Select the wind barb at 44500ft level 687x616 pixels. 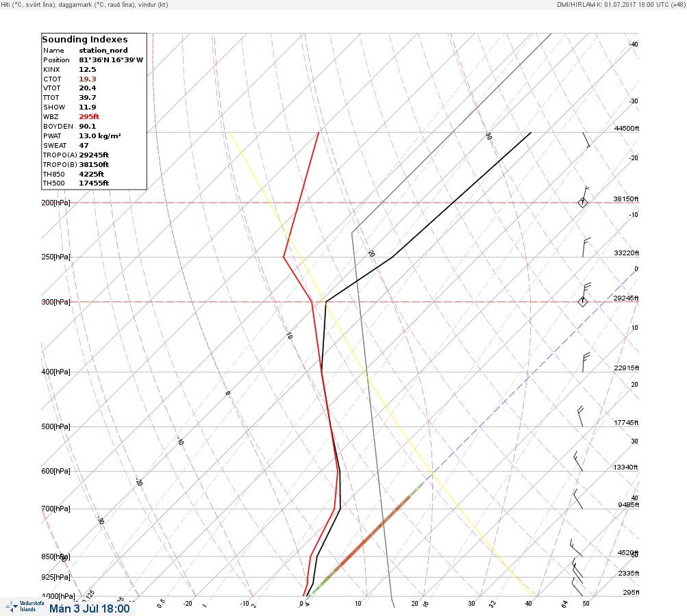pos(587,140)
